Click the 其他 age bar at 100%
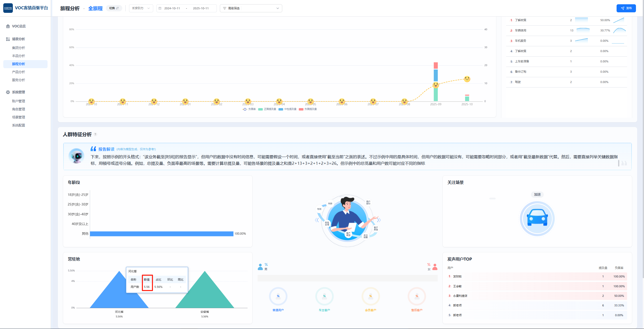644x329 pixels. point(162,234)
